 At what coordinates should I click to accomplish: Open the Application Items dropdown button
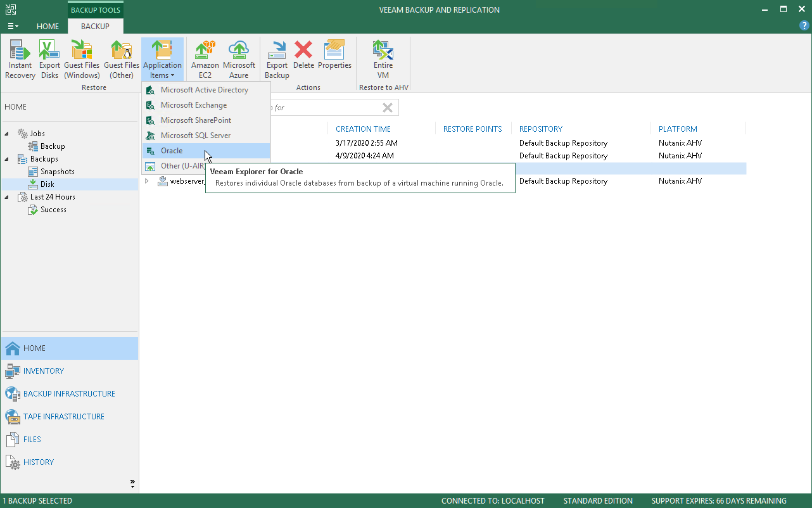click(x=162, y=60)
